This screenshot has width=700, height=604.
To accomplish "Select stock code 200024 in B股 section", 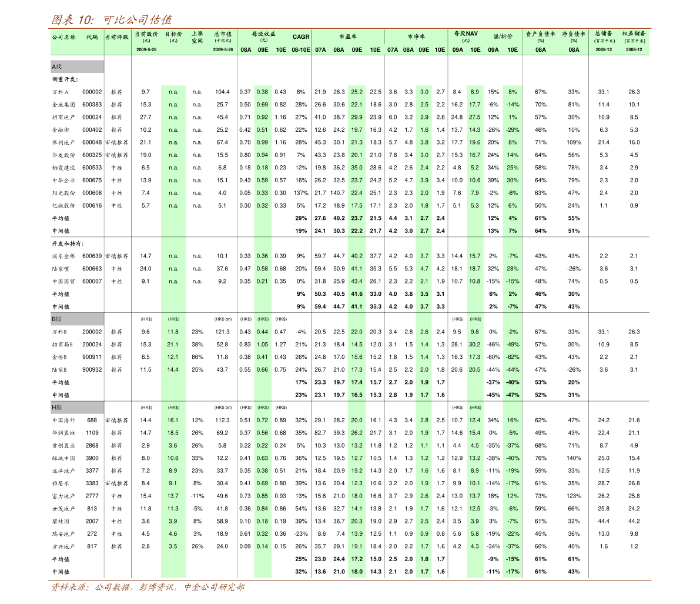I will tap(92, 345).
